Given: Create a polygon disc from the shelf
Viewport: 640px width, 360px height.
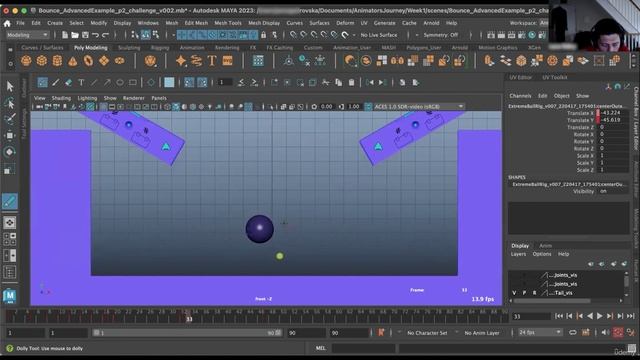Looking at the screenshot, I should (x=119, y=61).
